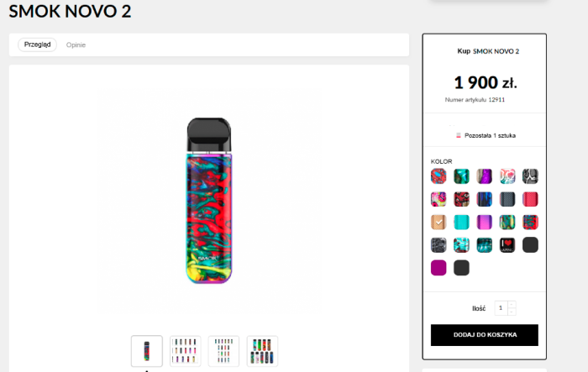Viewport: 588px width, 372px height.
Task: Click the main SMOK NOVO 2 product image
Action: [207, 200]
